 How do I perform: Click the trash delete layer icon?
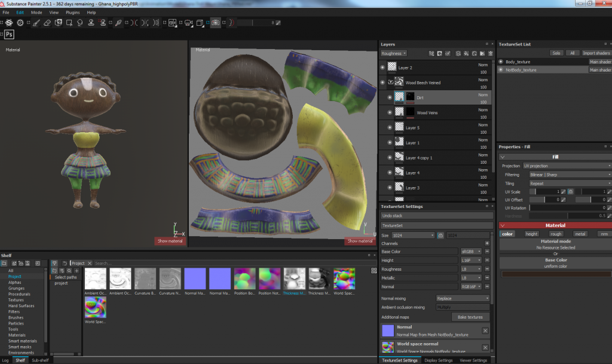pyautogui.click(x=491, y=53)
